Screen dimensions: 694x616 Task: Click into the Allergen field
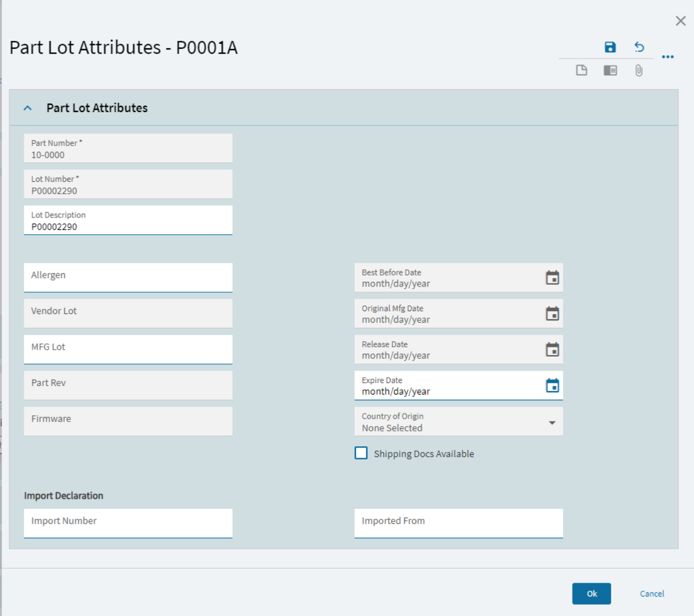click(128, 277)
